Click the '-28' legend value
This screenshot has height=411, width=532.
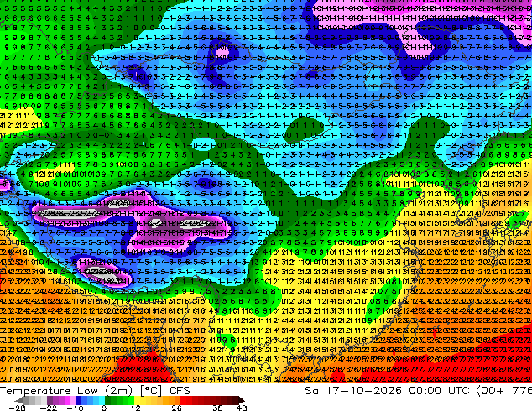pyautogui.click(x=17, y=408)
